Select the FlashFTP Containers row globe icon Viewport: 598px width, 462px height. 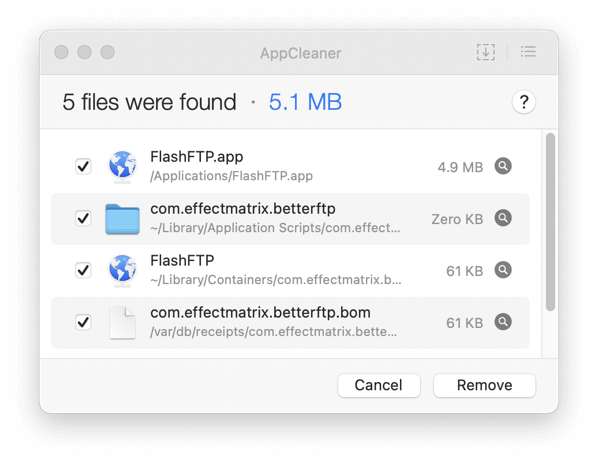pyautogui.click(x=122, y=270)
